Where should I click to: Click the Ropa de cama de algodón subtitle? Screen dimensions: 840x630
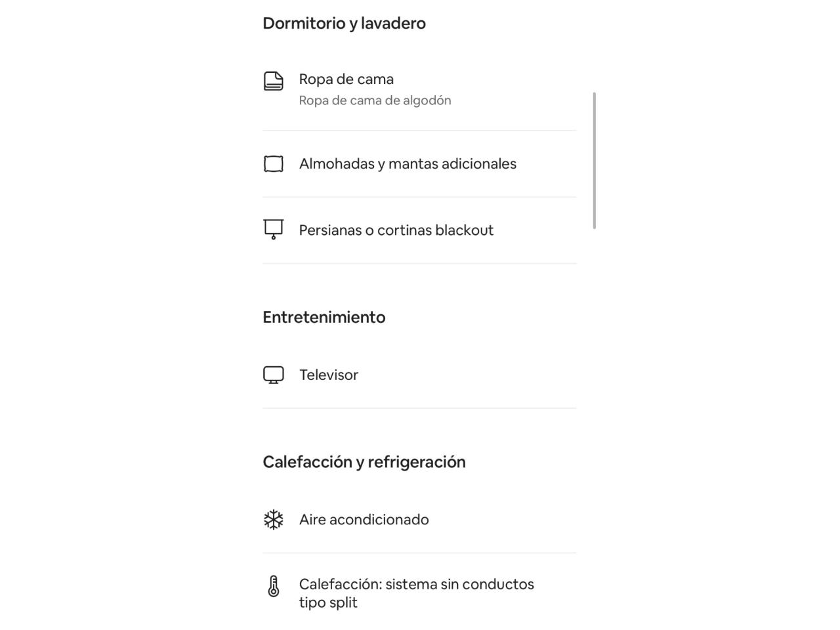pyautogui.click(x=375, y=100)
